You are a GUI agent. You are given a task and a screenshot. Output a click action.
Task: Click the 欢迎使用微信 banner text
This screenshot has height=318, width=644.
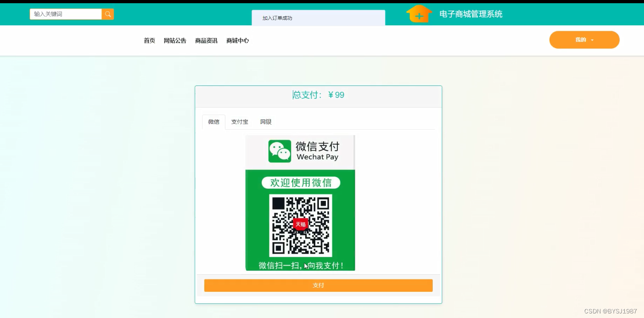[x=301, y=183]
